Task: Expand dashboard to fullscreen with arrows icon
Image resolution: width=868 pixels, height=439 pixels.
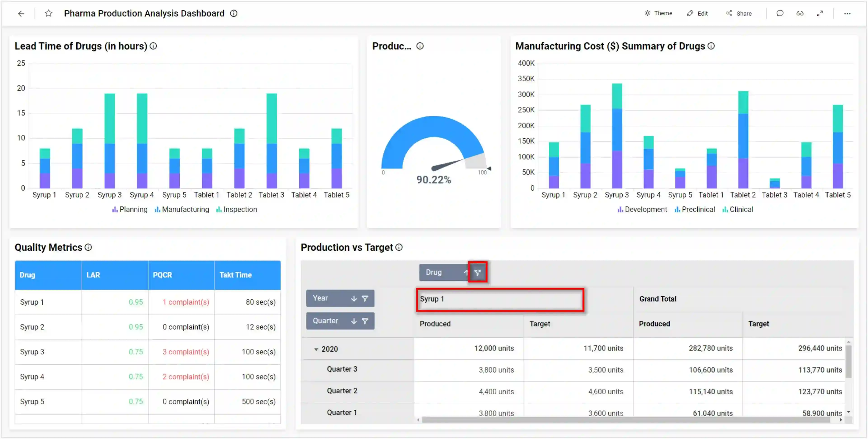Action: point(820,13)
